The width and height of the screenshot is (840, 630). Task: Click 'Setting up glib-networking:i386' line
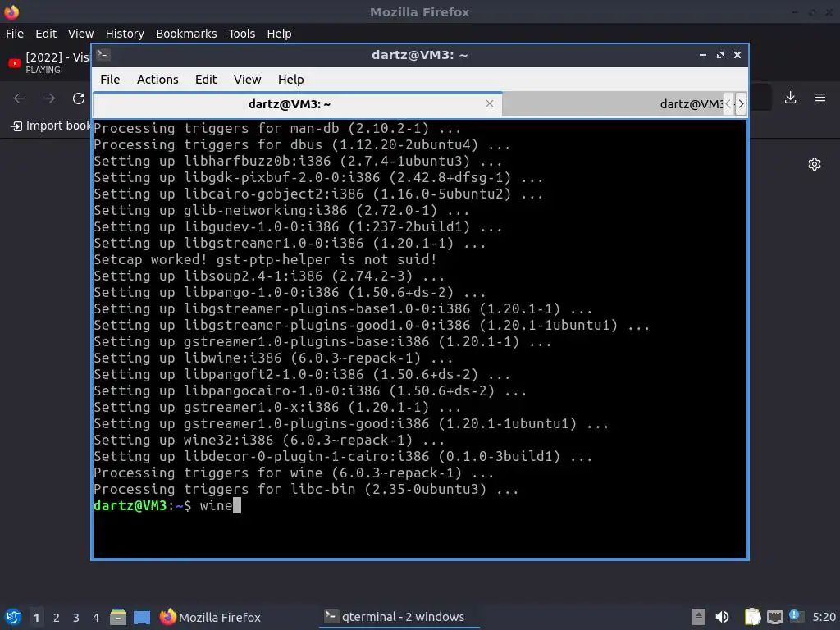click(x=281, y=210)
